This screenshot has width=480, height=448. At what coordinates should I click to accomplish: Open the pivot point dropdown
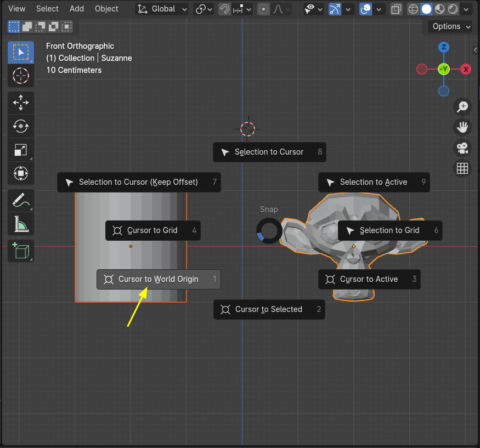point(204,9)
